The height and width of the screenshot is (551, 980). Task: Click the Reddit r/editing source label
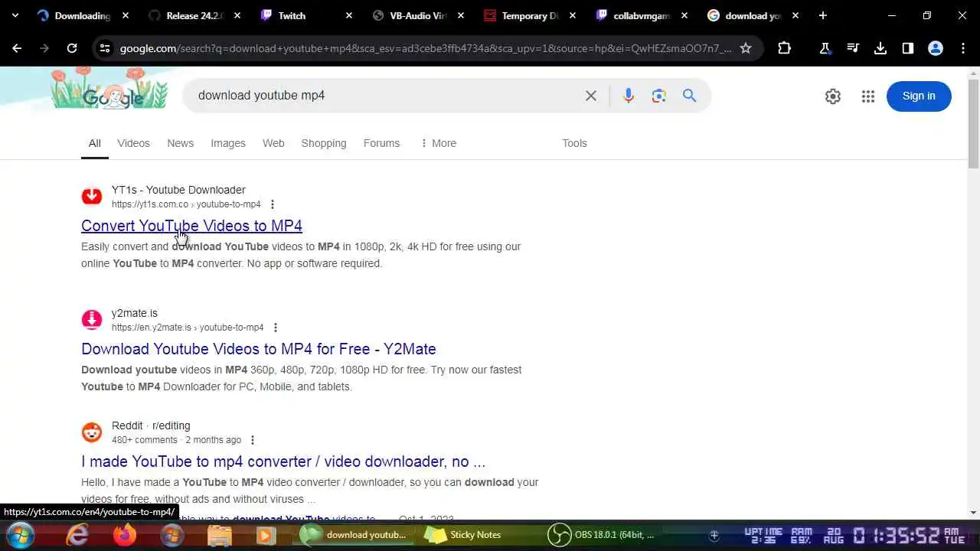(x=151, y=425)
